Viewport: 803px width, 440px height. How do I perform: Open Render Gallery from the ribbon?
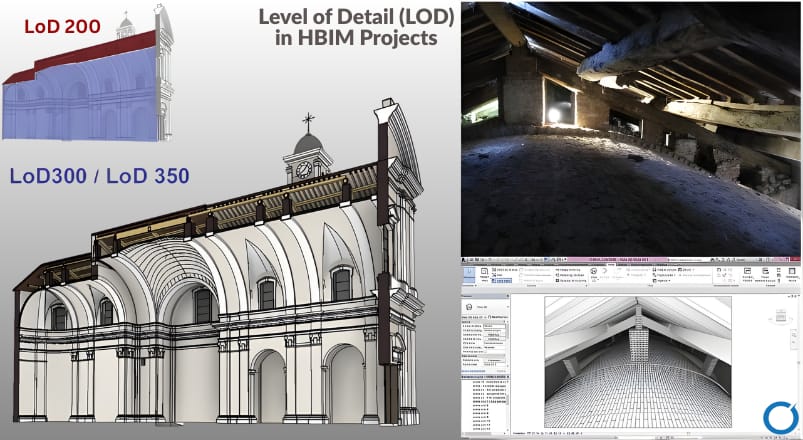point(570,281)
